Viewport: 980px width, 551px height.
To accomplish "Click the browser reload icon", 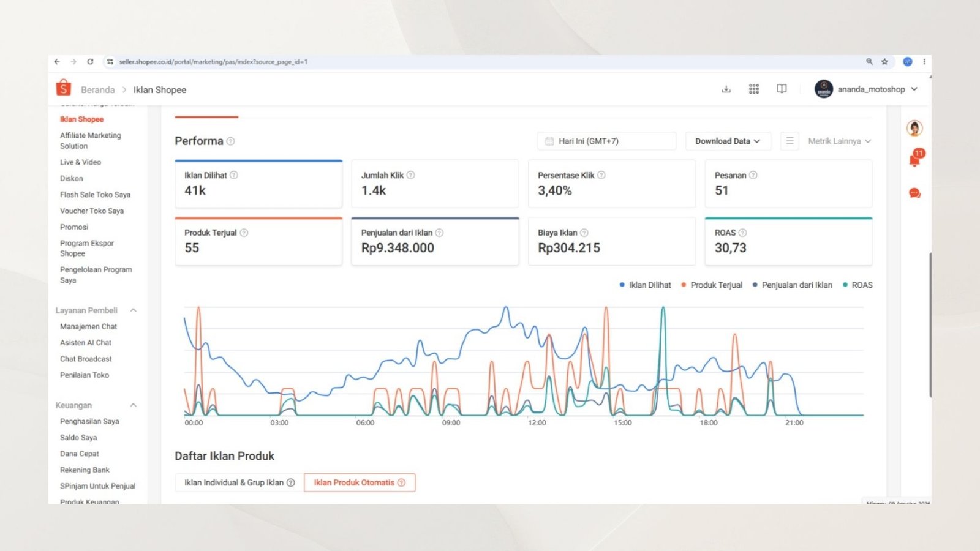I will pos(90,62).
